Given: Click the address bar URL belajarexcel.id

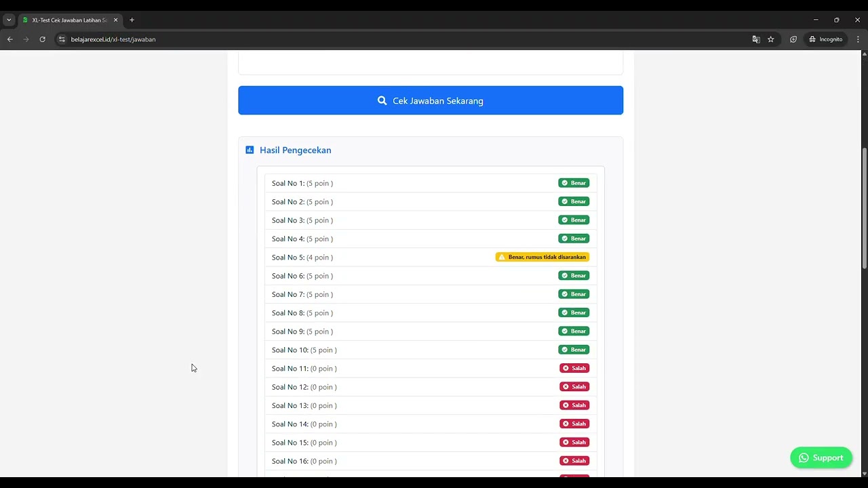Looking at the screenshot, I should pos(113,39).
